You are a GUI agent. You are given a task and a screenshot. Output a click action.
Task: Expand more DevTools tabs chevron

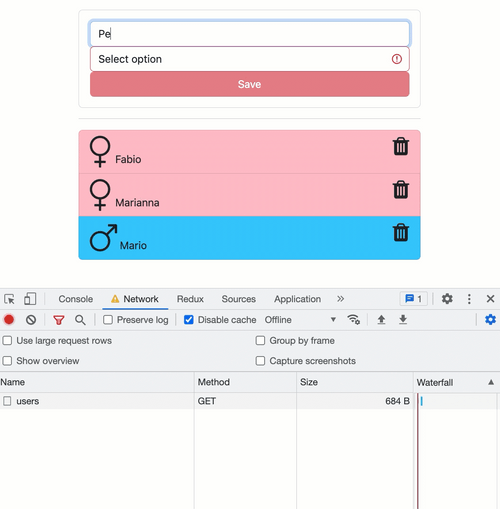[x=340, y=299]
